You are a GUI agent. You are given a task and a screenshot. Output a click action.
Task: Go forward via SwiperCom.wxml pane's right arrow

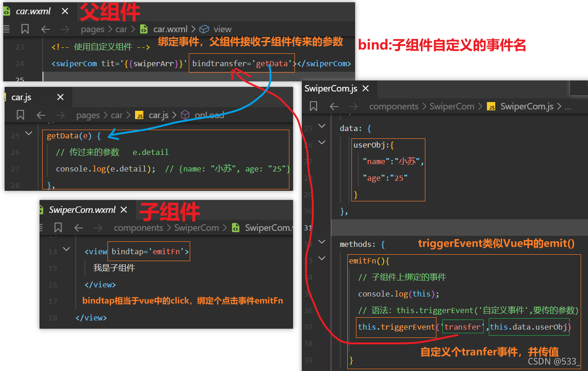click(98, 228)
